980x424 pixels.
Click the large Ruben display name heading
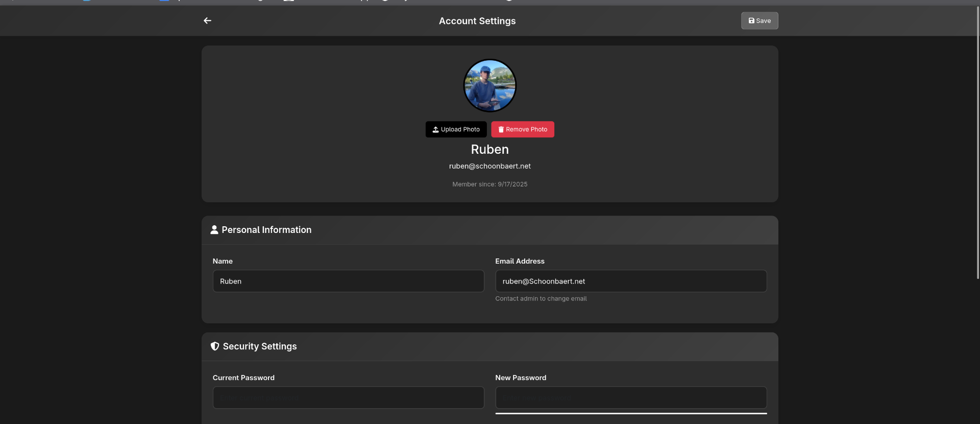pyautogui.click(x=489, y=150)
